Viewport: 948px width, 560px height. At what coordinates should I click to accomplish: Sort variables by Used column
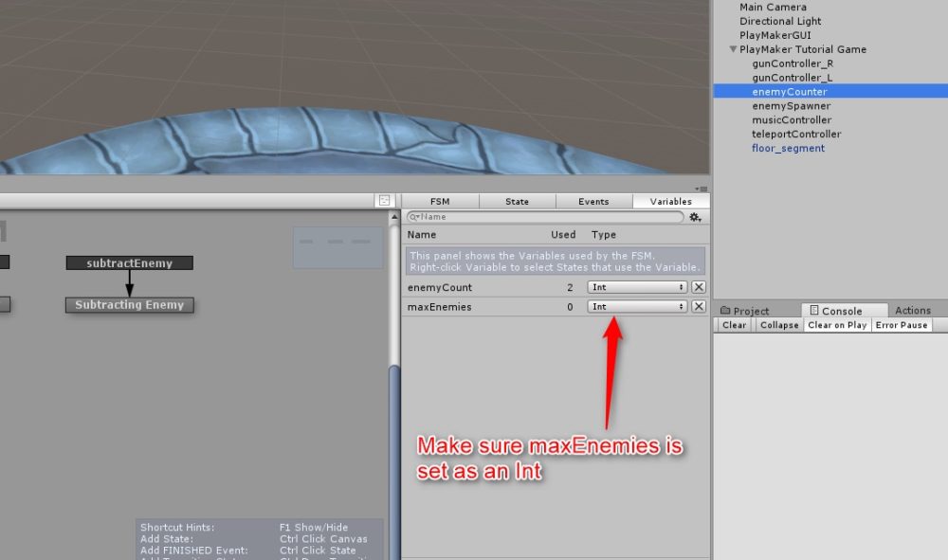pyautogui.click(x=563, y=234)
